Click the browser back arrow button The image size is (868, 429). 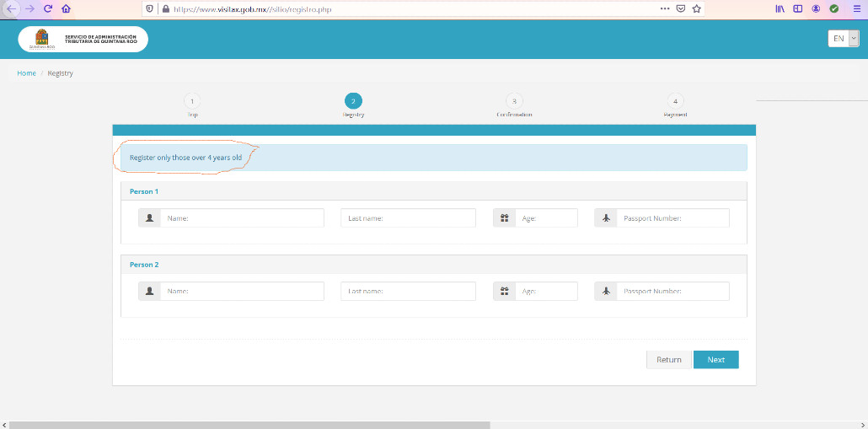[12, 8]
